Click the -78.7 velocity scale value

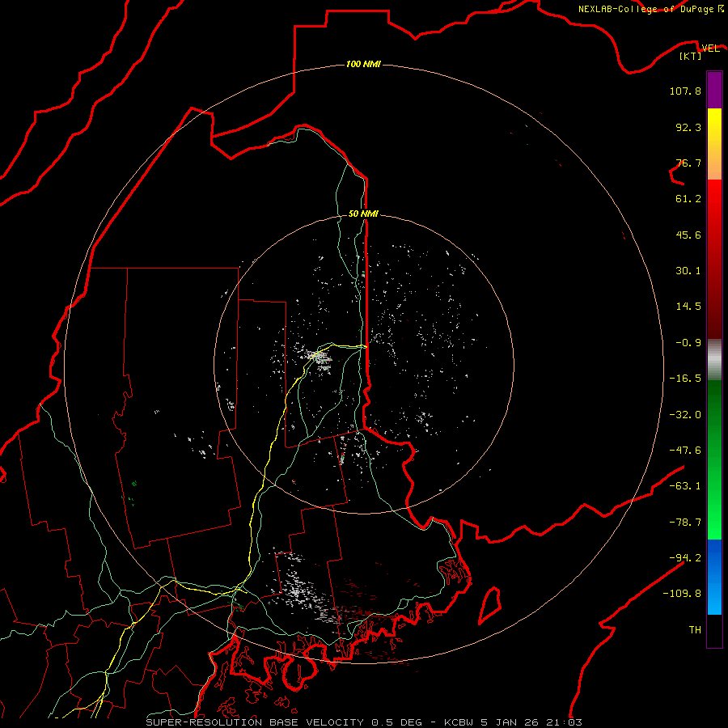(x=685, y=523)
